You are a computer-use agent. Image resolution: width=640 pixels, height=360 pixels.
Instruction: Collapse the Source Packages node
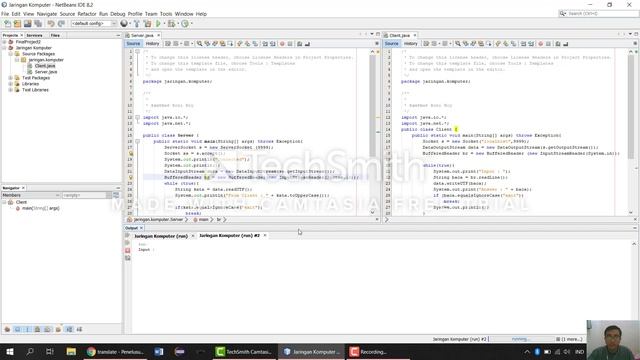tap(11, 54)
